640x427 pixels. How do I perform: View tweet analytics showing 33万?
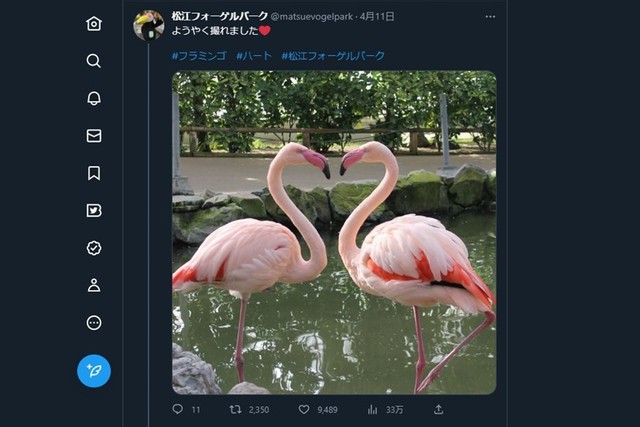pos(373,409)
